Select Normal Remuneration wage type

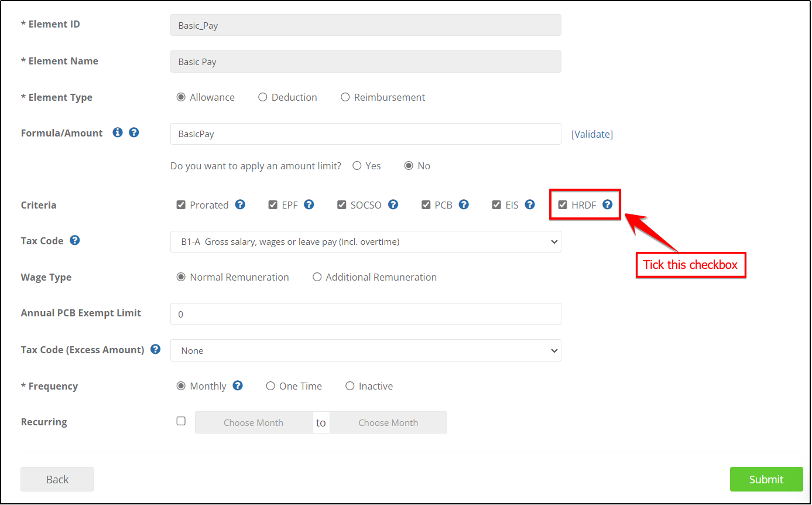pos(181,277)
